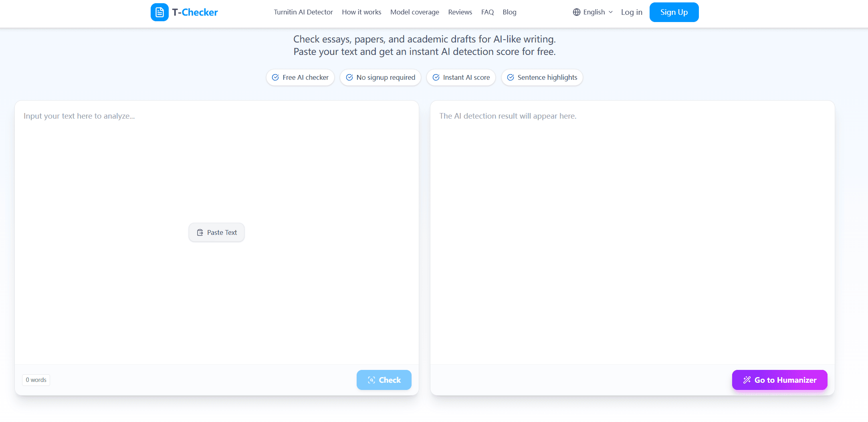The image size is (868, 422).
Task: Click the T-Checker document logo icon
Action: (159, 12)
